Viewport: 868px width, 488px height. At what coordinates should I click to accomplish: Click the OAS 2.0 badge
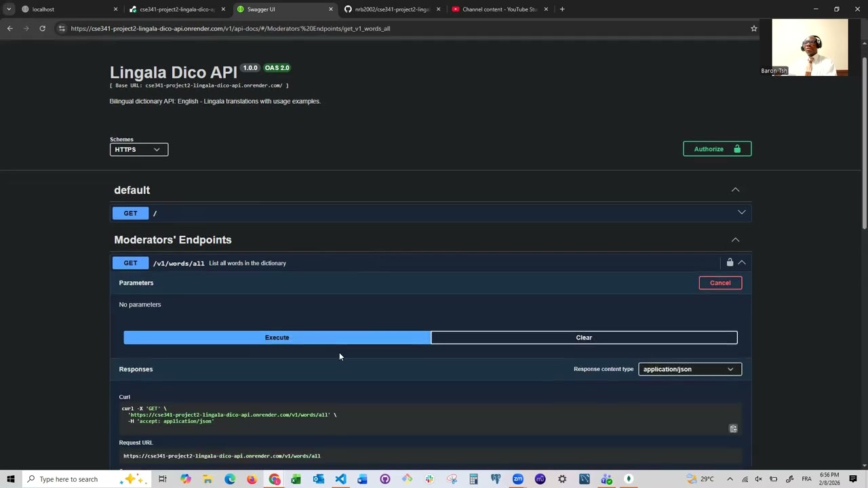(277, 68)
